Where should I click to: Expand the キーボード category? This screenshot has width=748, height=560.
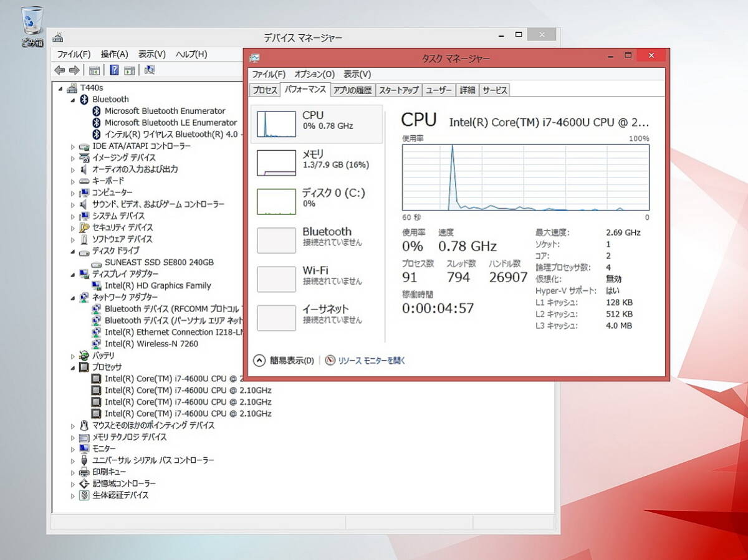[x=73, y=181]
